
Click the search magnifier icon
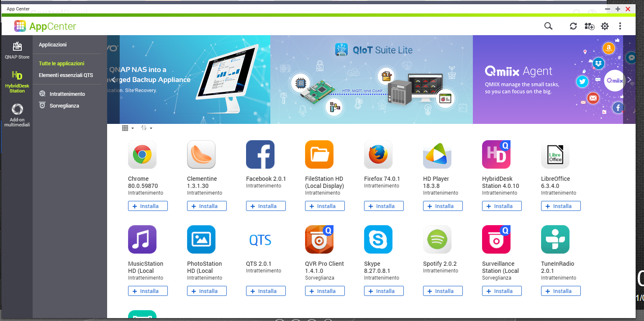548,26
